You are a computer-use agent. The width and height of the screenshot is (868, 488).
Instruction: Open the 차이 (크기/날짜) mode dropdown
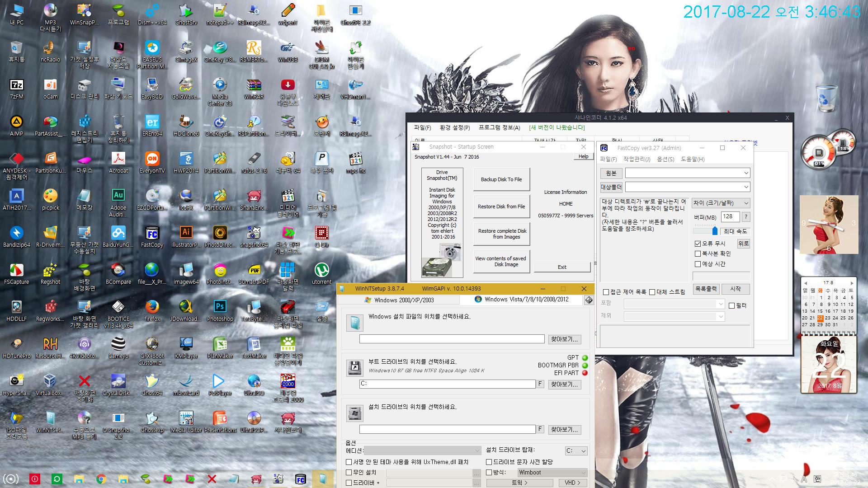pyautogui.click(x=721, y=203)
